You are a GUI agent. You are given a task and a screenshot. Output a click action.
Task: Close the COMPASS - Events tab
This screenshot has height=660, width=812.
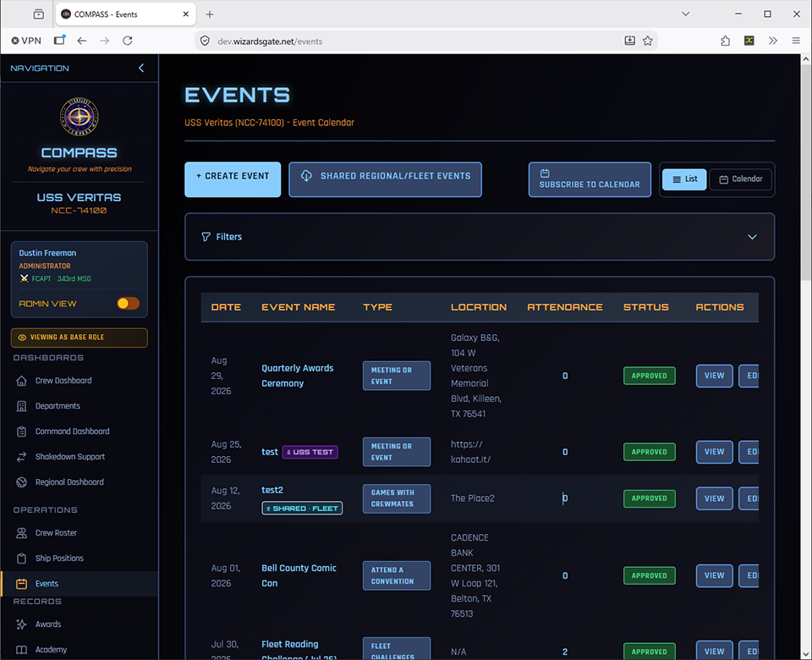click(x=186, y=14)
